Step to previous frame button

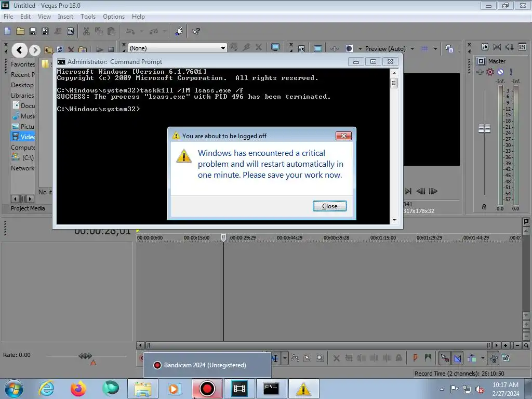421,191
